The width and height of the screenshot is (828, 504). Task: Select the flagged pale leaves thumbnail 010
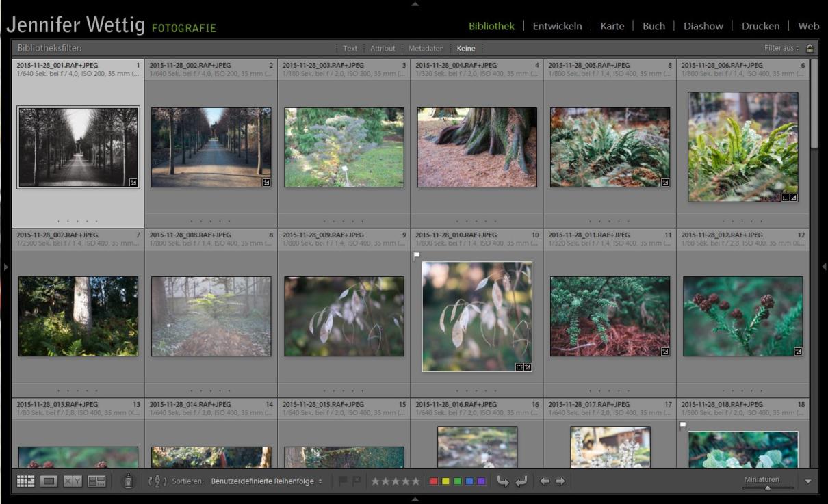click(x=477, y=317)
